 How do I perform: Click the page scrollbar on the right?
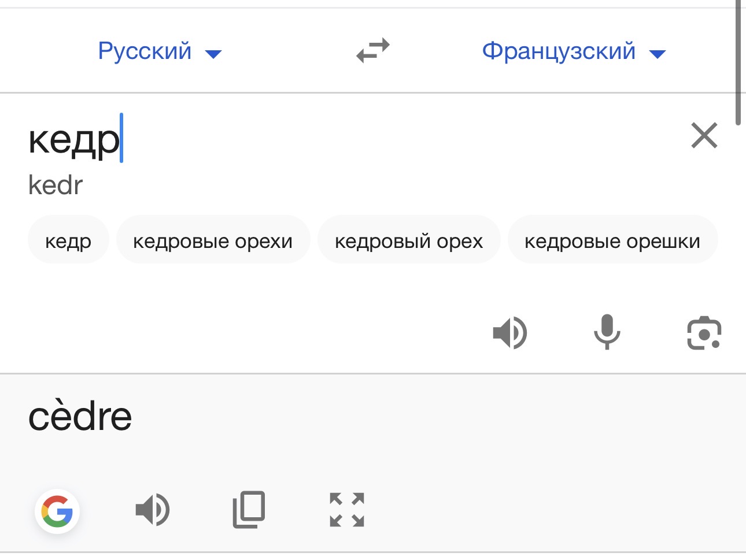pos(738,62)
